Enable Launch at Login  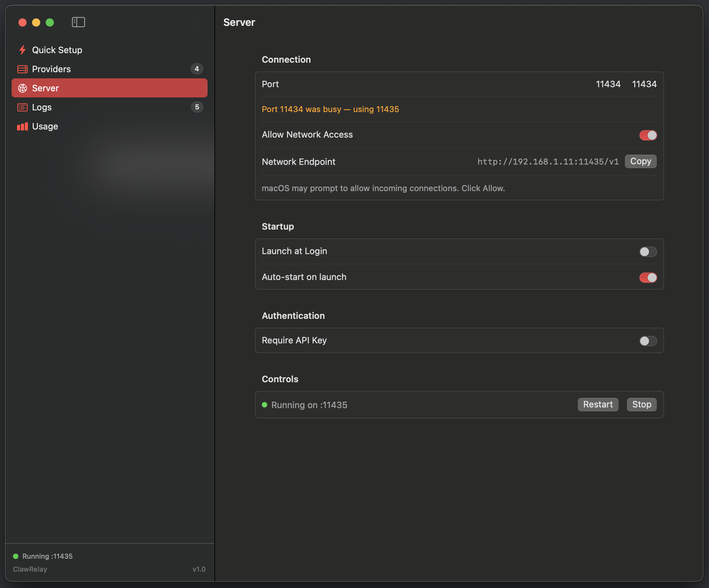648,251
